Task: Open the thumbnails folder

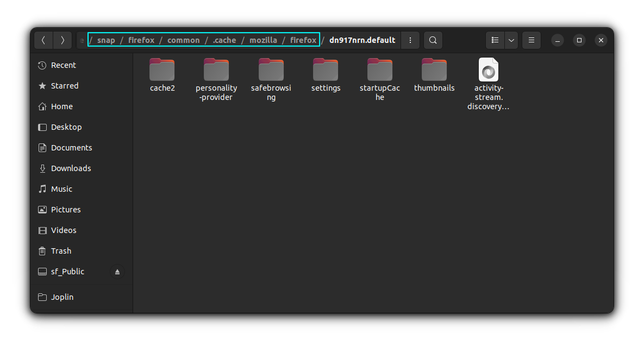Action: pos(434,70)
